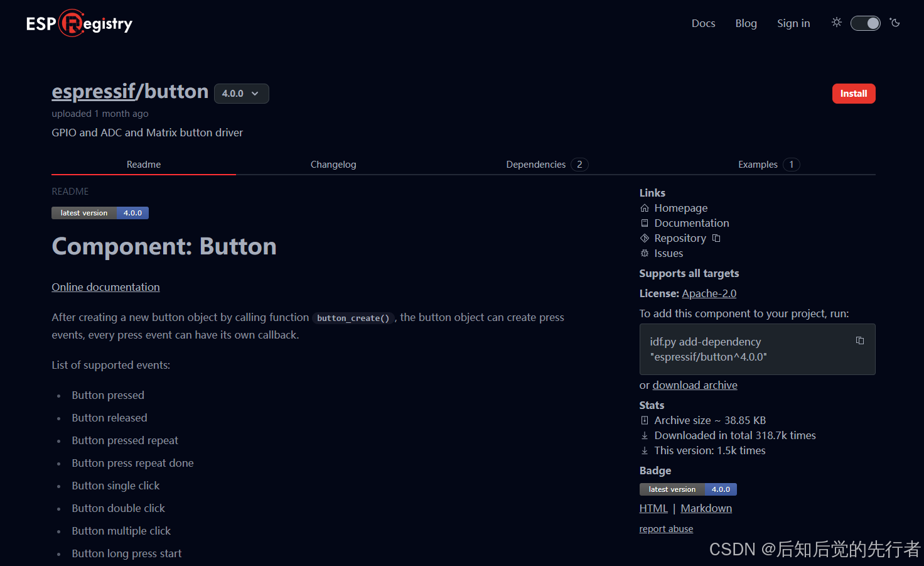Click the red Install button
Image resolution: width=924 pixels, height=566 pixels.
coord(854,94)
